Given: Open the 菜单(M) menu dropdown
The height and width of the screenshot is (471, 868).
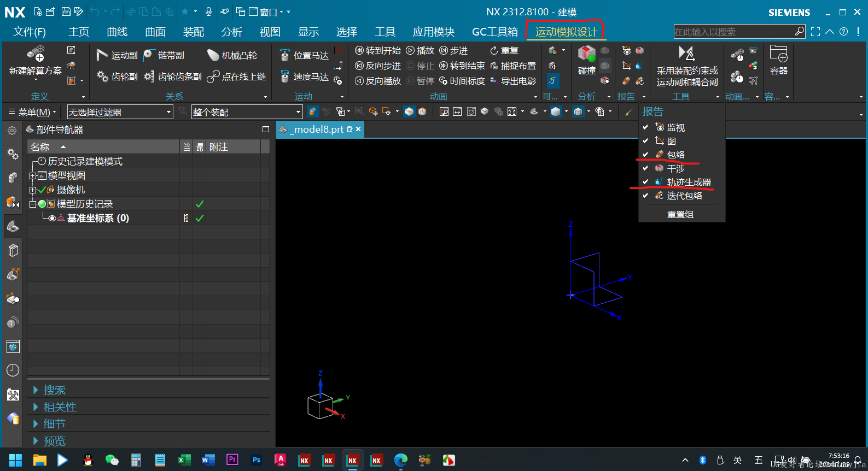Looking at the screenshot, I should tap(33, 112).
